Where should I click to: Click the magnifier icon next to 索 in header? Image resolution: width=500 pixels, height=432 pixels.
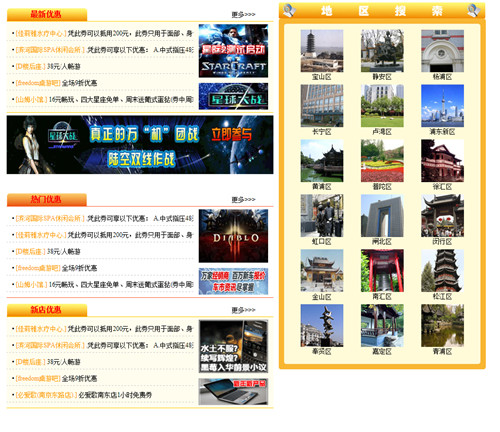(473, 10)
